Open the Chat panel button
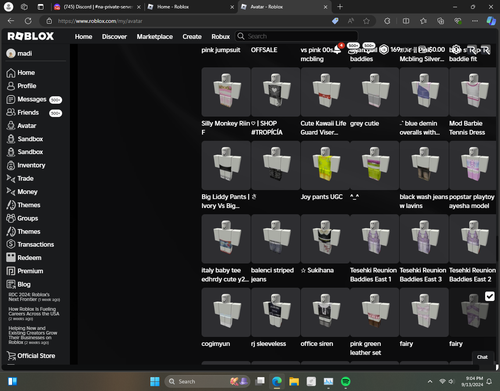The height and width of the screenshot is (391, 500). click(482, 357)
